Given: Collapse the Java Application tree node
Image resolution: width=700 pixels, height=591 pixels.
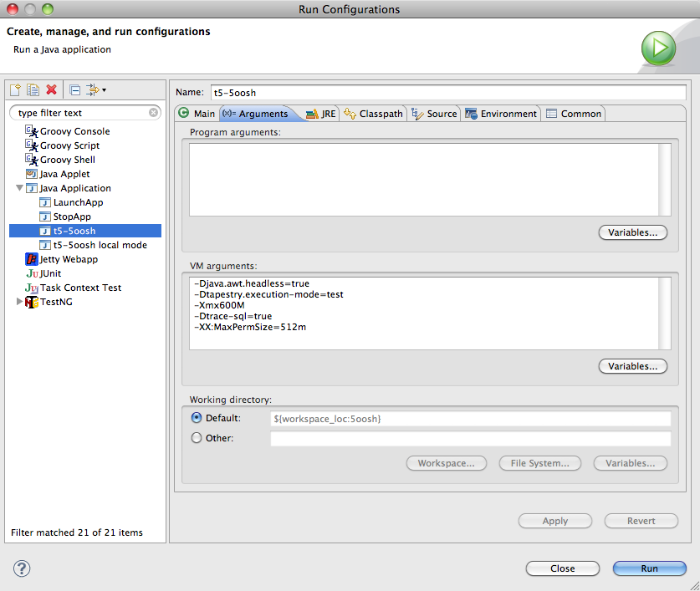Looking at the screenshot, I should 19,189.
